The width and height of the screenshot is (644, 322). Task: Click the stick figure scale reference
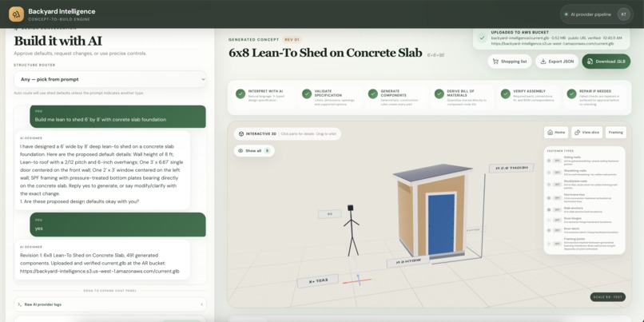(351, 230)
